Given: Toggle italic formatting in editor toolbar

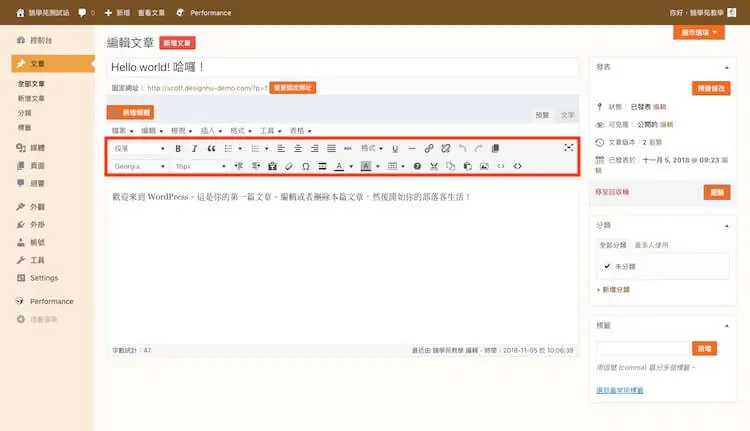Looking at the screenshot, I should coord(194,149).
